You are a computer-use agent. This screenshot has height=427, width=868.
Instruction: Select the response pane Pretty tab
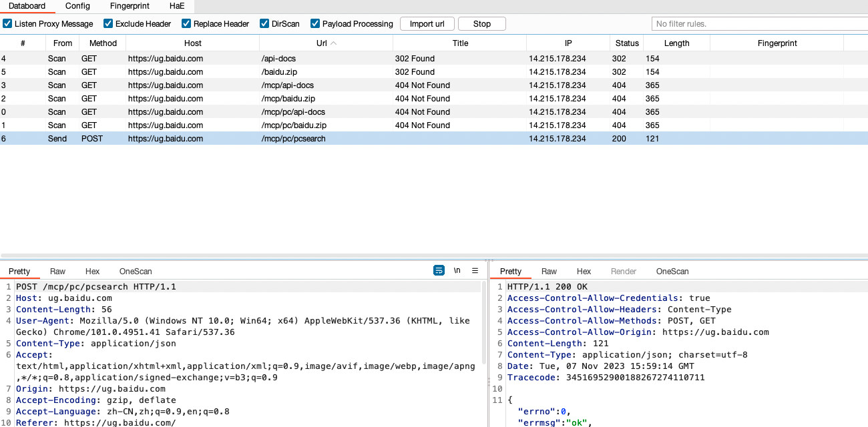[511, 271]
